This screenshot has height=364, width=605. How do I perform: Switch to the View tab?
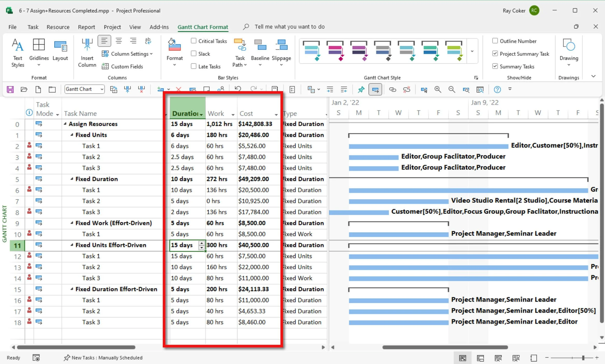pos(135,27)
